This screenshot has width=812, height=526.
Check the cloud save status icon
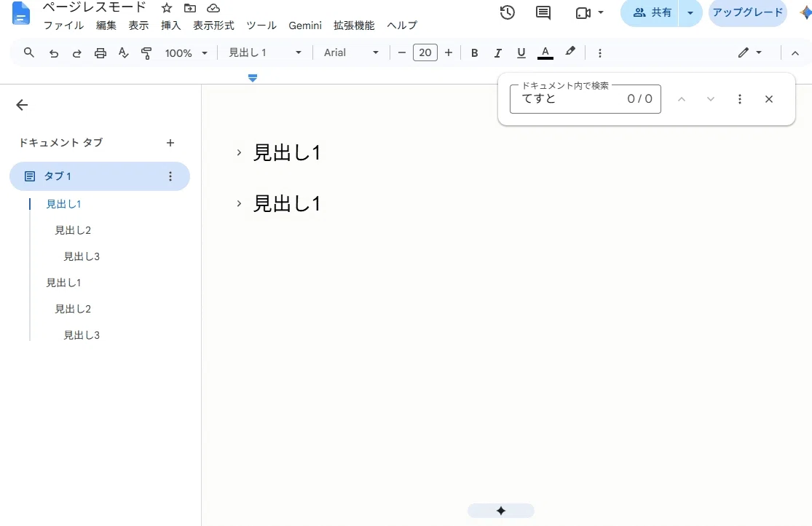point(213,8)
